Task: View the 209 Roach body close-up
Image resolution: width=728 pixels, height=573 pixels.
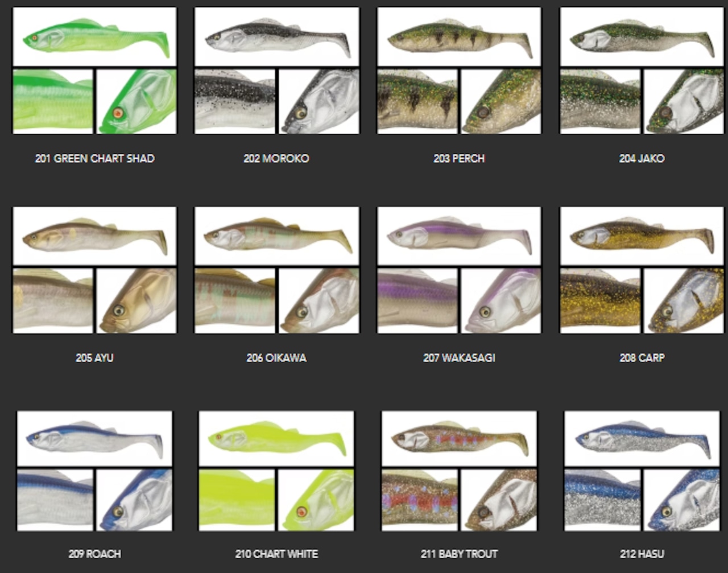Action: point(55,500)
